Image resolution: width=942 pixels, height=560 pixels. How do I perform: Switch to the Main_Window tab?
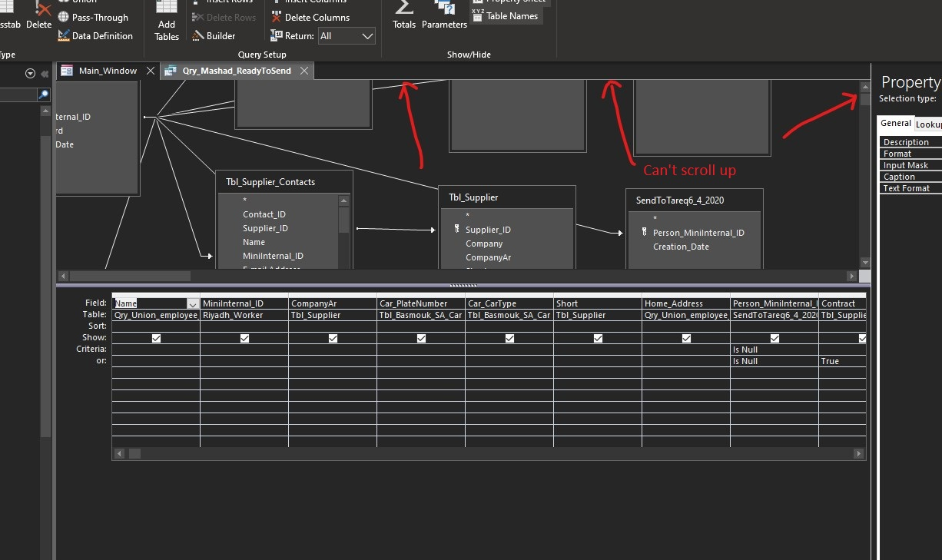pyautogui.click(x=108, y=71)
